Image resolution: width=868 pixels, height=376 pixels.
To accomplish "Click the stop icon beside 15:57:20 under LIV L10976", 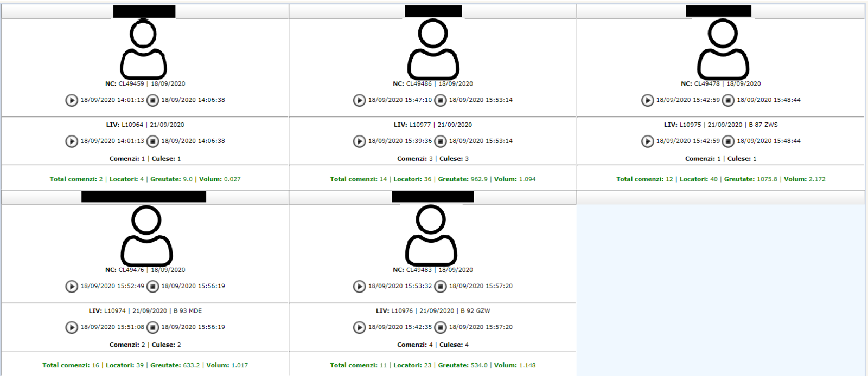I will coord(441,327).
